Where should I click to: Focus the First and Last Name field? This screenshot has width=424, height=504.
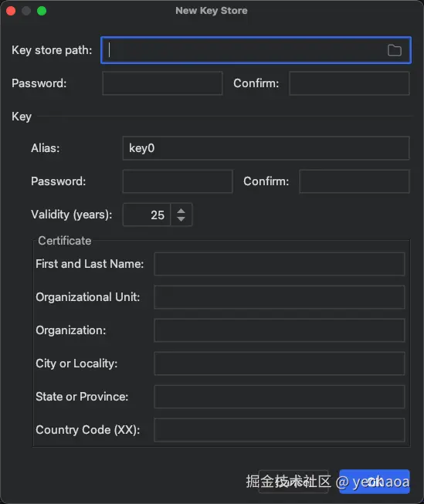[280, 264]
